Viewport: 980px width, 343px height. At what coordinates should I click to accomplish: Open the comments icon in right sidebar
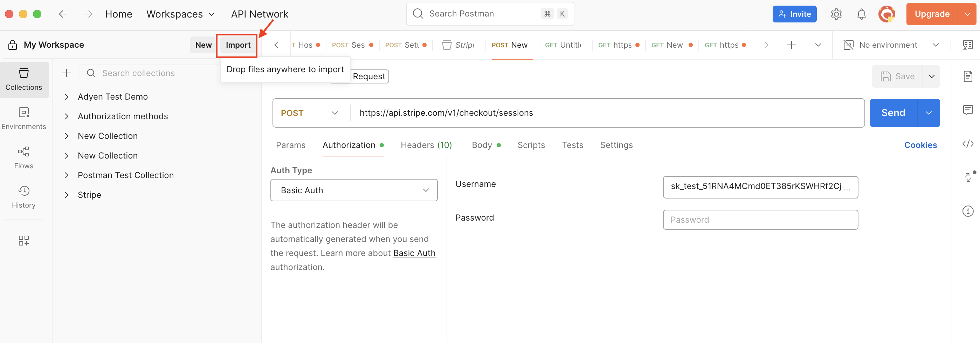pyautogui.click(x=968, y=110)
